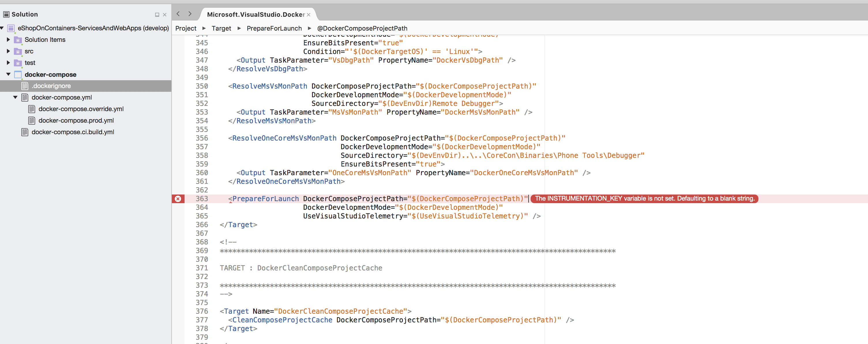Expand the src folder
The height and width of the screenshot is (344, 868).
8,51
